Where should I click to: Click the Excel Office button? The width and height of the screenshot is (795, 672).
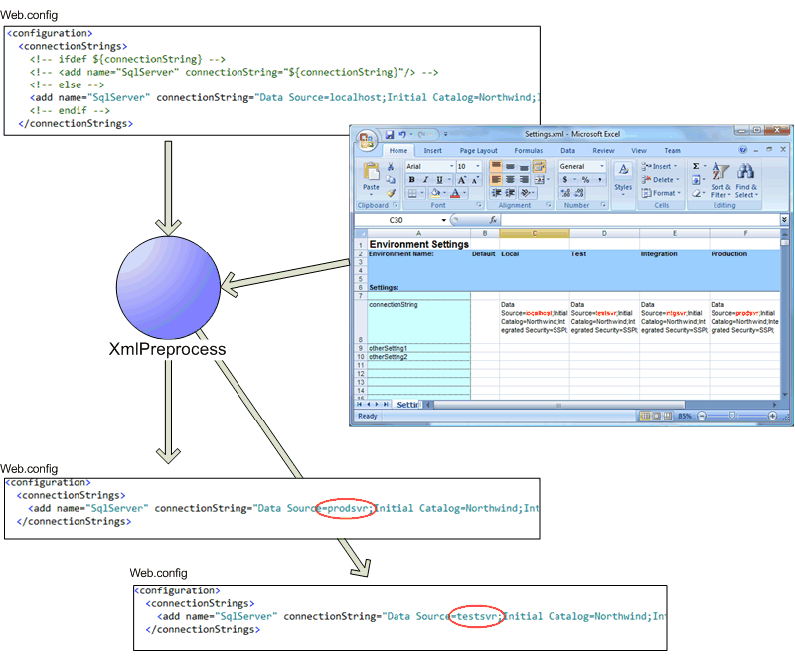(x=366, y=140)
